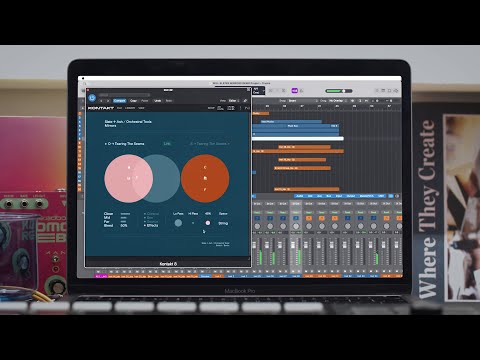Open the plugin View Editor dropdown
The width and height of the screenshot is (480, 360).
234,101
